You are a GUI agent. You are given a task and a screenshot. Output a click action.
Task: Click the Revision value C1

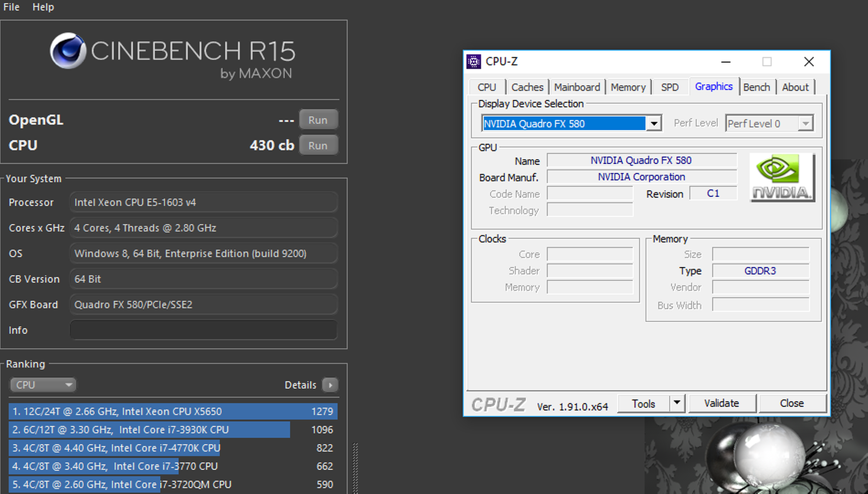point(713,193)
